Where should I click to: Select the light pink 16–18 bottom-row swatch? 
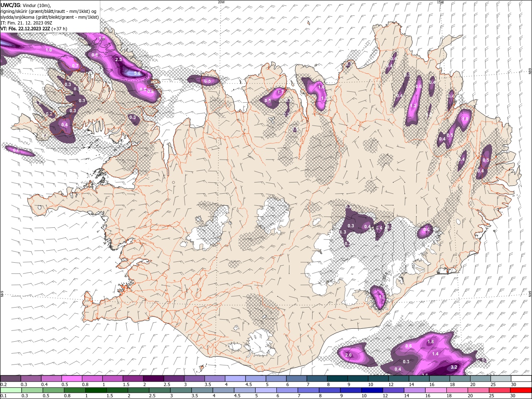436,390
